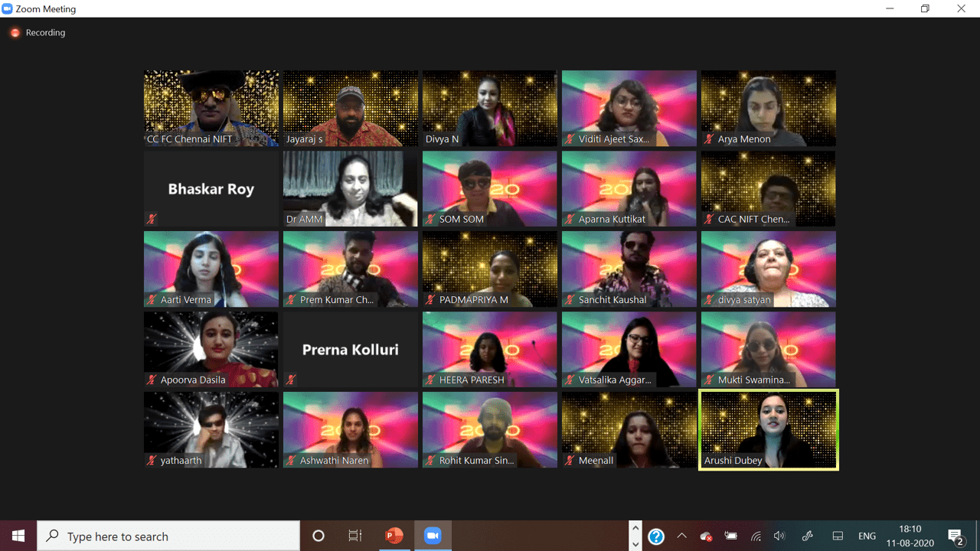980x551 pixels.
Task: Open PowerPoint from the taskbar
Action: 394,536
